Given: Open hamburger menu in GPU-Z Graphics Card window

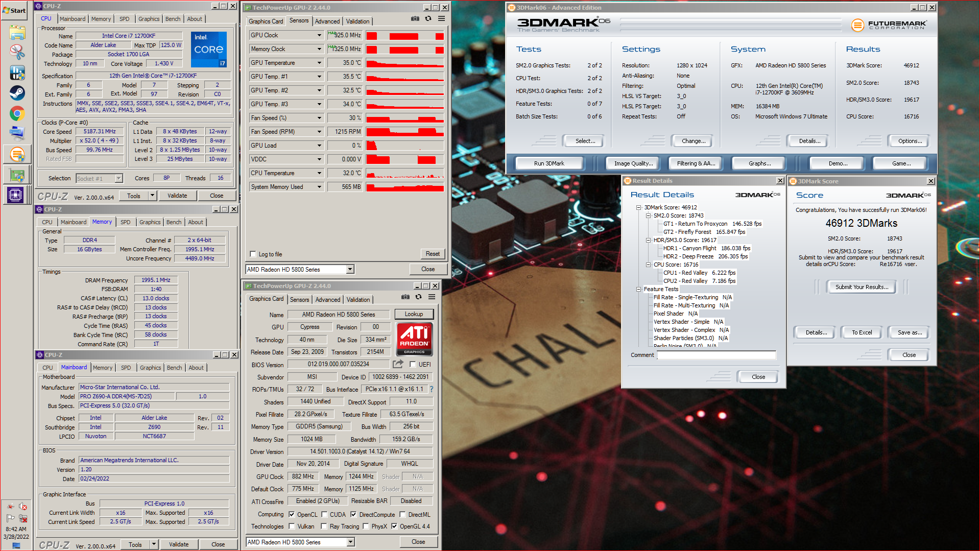Looking at the screenshot, I should [432, 297].
